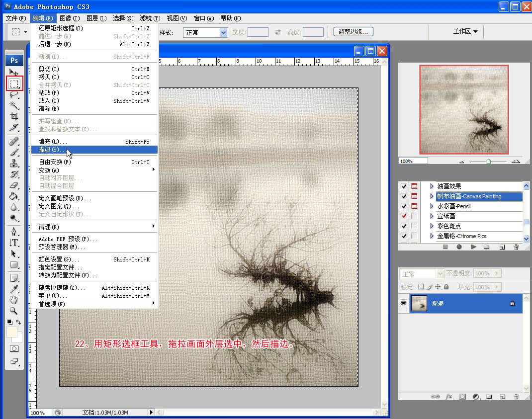This screenshot has height=419, width=532.
Task: Select the History Brush tool
Action: coord(13,174)
